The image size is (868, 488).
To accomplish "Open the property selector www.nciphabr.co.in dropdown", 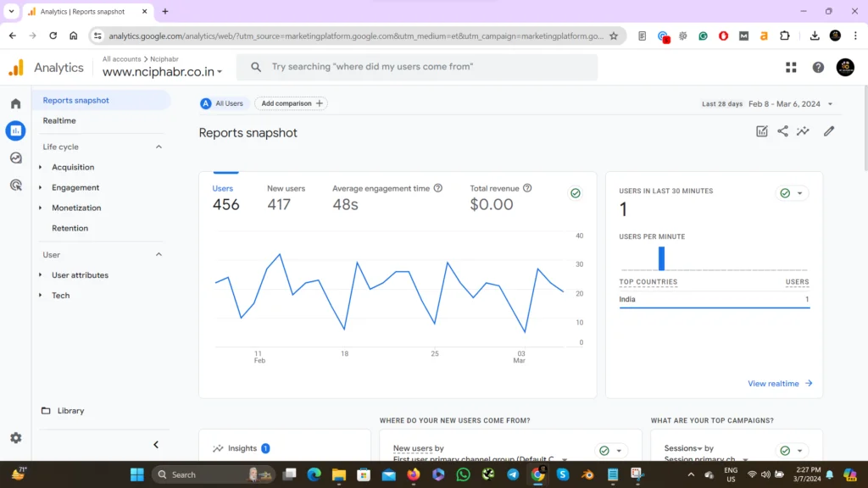I will [x=162, y=72].
